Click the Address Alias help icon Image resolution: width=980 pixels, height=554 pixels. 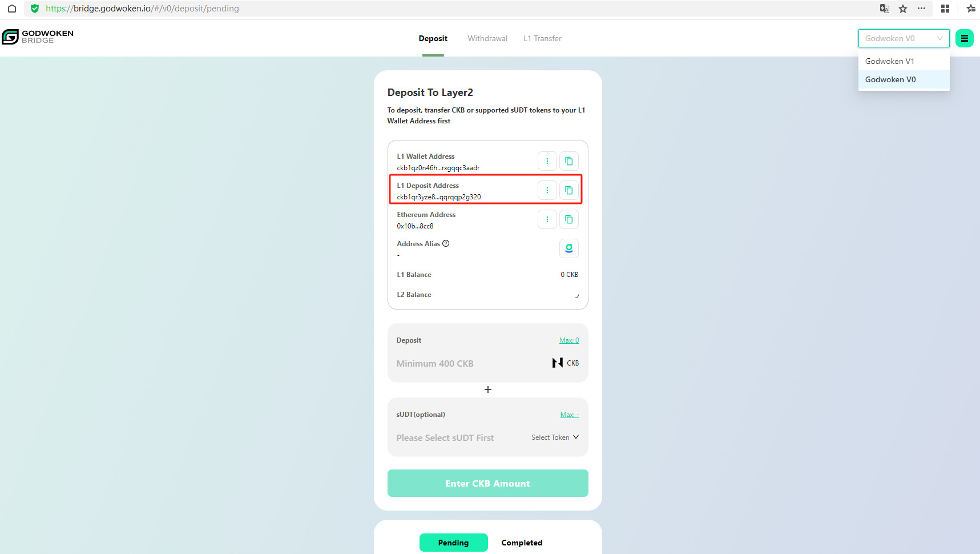point(446,243)
